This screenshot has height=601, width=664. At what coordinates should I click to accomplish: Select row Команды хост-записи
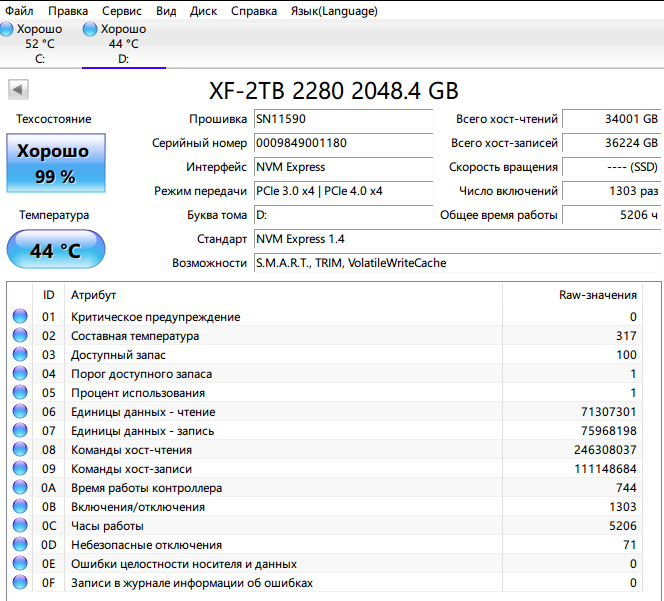coord(325,468)
